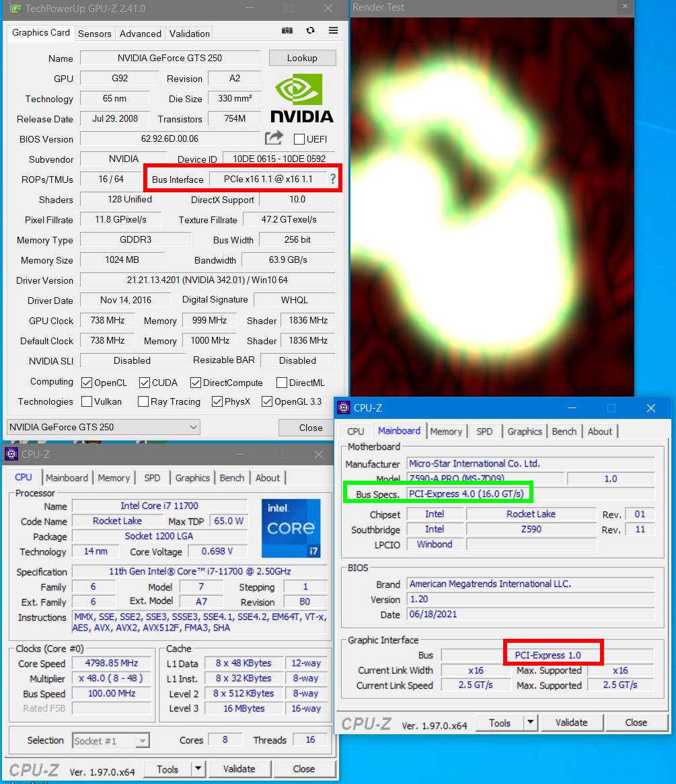Click Close button in back CPU-Z

(304, 769)
